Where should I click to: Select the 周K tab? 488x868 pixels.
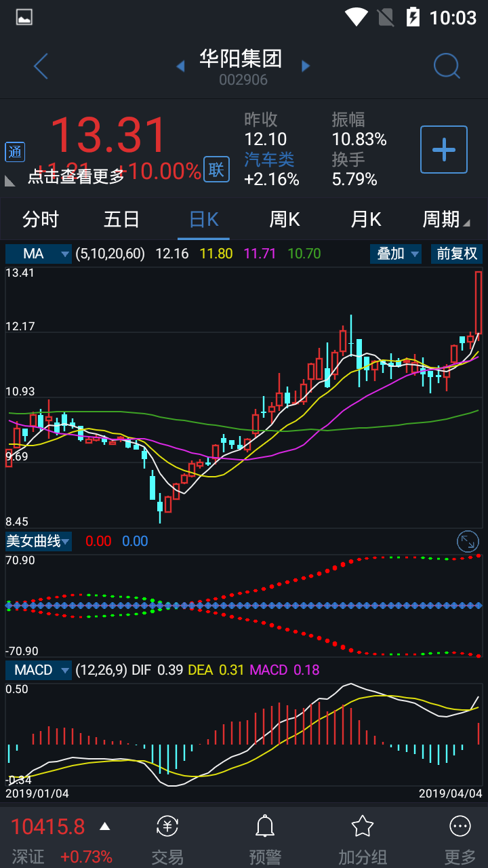[x=285, y=219]
